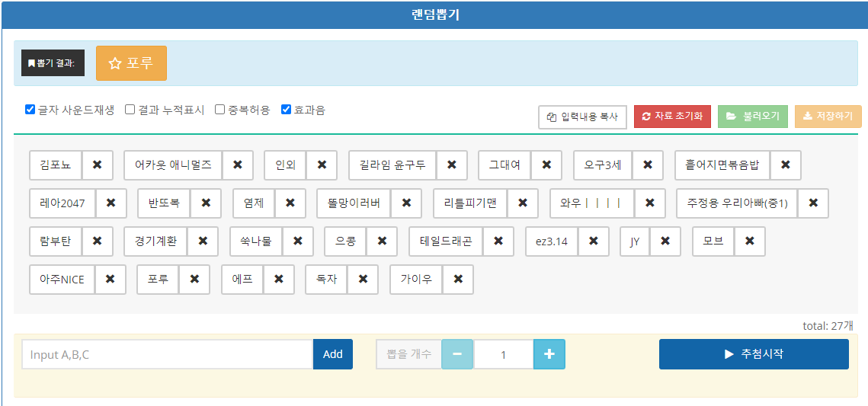Remove the 모브 entry with X

click(749, 241)
